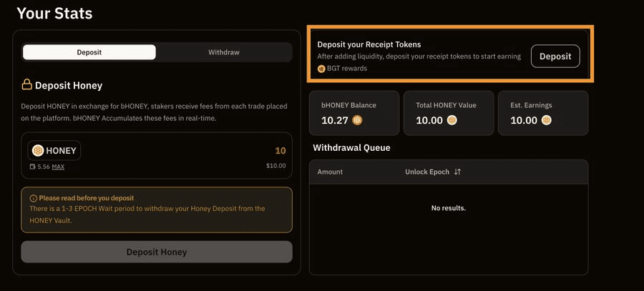
Task: Select the bHONEY Balance card
Action: click(354, 113)
